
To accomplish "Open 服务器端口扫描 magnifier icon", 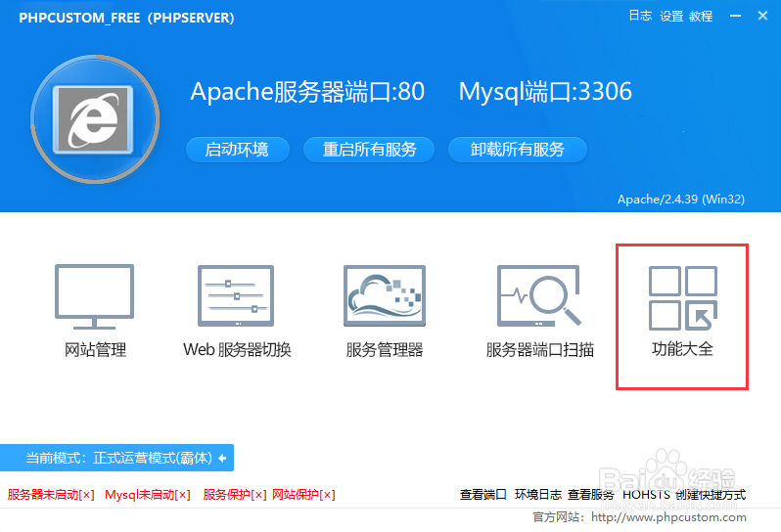I will [x=539, y=295].
